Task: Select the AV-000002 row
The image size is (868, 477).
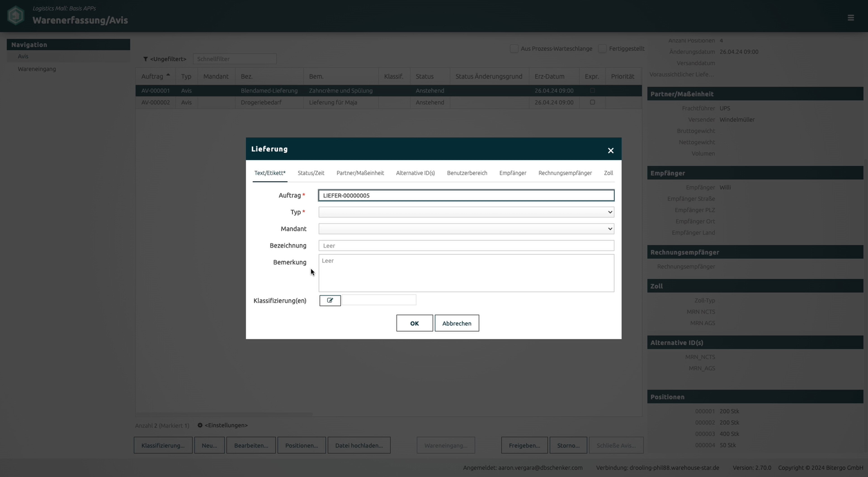Action: pos(389,102)
